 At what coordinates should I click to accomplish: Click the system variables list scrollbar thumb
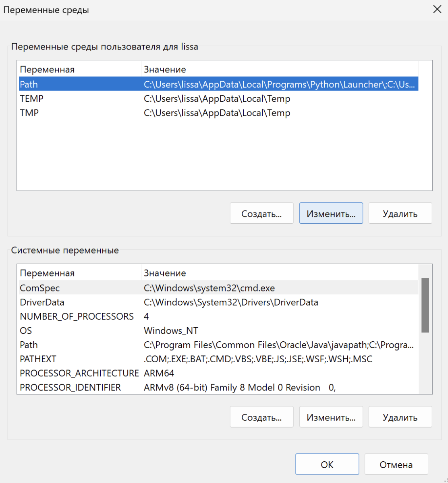click(x=425, y=305)
